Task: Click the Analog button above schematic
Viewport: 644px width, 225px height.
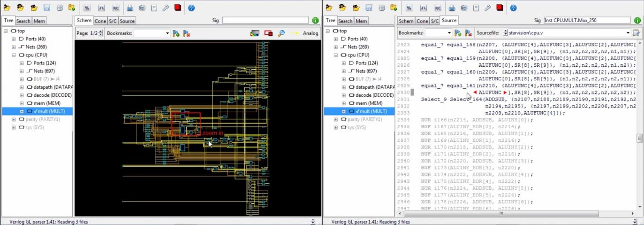Action: point(311,33)
